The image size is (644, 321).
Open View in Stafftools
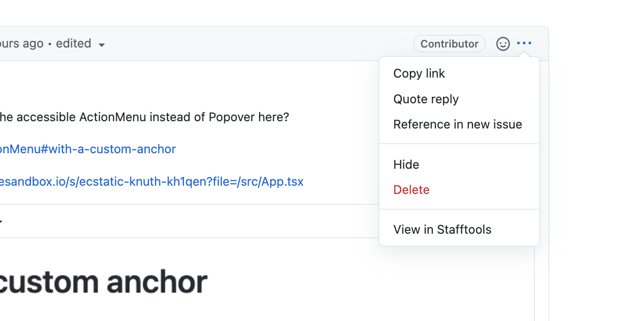442,229
